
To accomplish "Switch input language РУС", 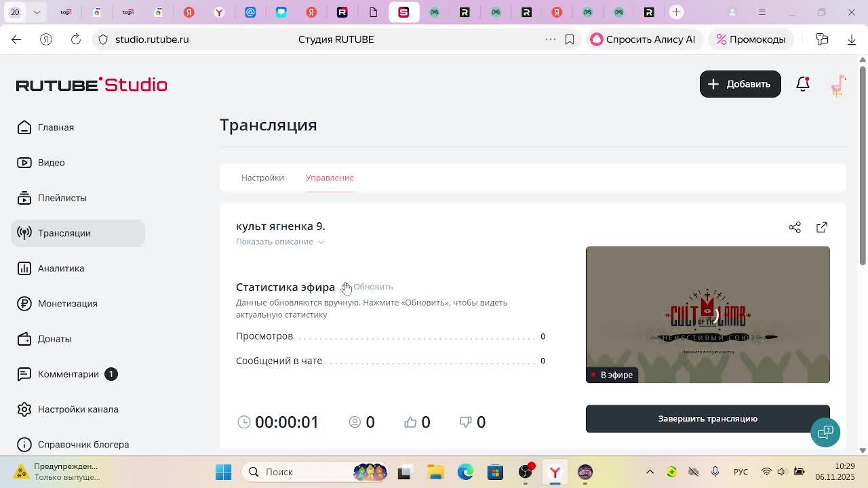I will click(x=741, y=472).
